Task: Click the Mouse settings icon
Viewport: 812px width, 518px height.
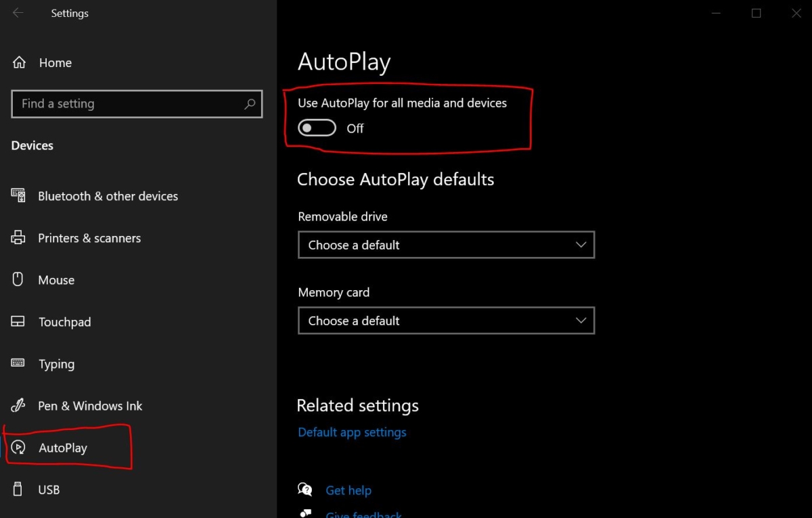Action: coord(18,279)
